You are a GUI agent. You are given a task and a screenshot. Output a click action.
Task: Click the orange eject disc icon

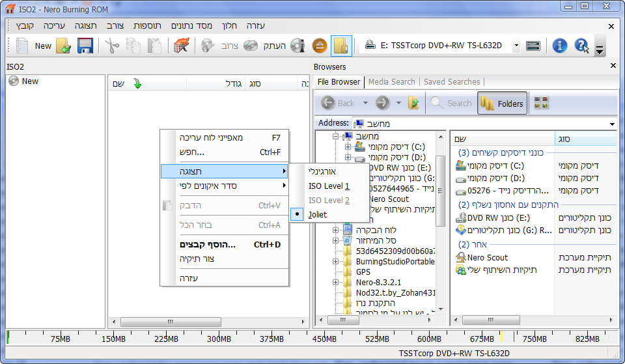click(319, 46)
